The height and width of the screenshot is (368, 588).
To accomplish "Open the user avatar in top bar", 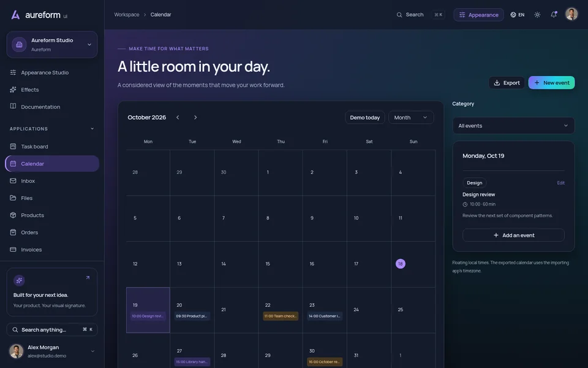I will click(571, 14).
